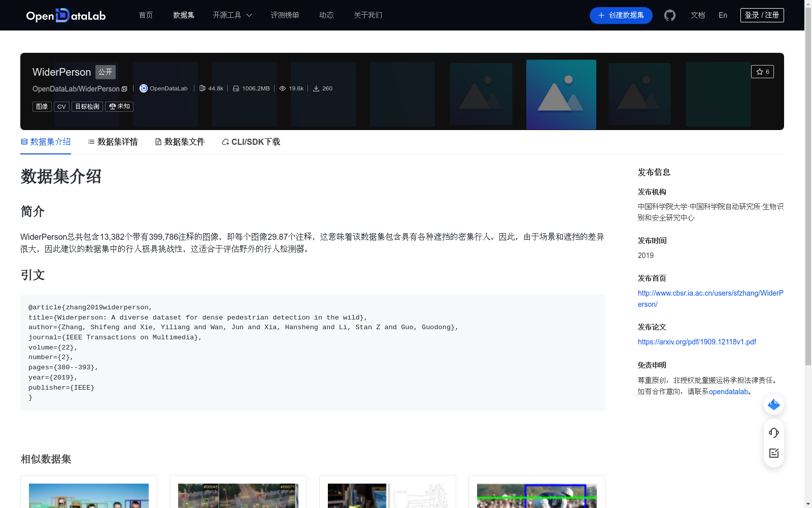Open 动态 navigation item
Viewport: 812px width, 508px height.
tap(326, 15)
